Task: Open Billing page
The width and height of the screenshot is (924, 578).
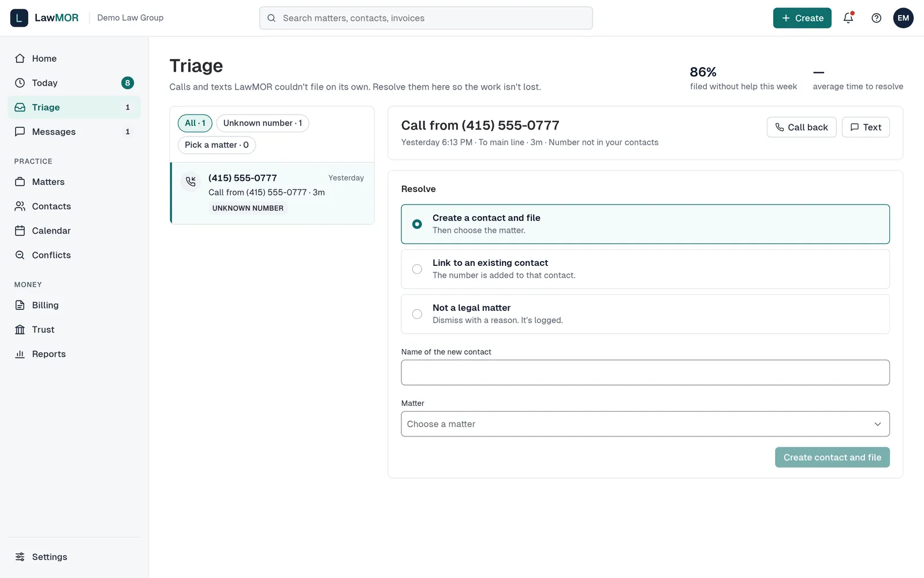Action: pyautogui.click(x=74, y=305)
